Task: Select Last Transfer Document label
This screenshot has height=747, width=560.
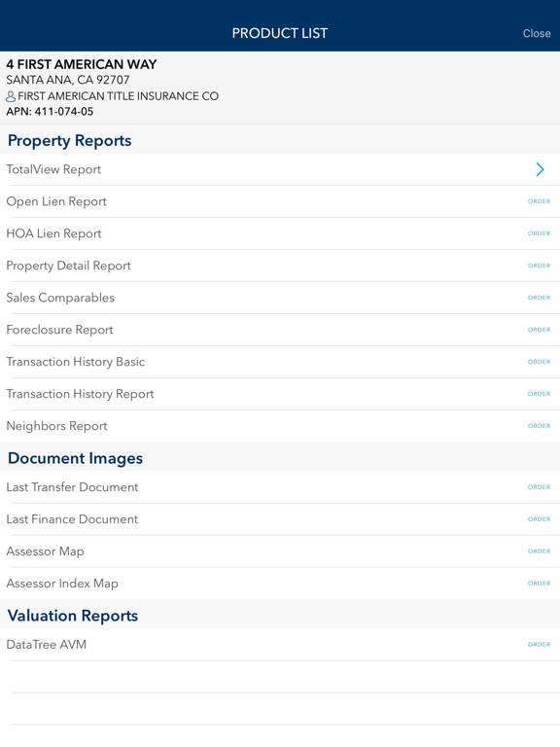Action: coord(72,487)
